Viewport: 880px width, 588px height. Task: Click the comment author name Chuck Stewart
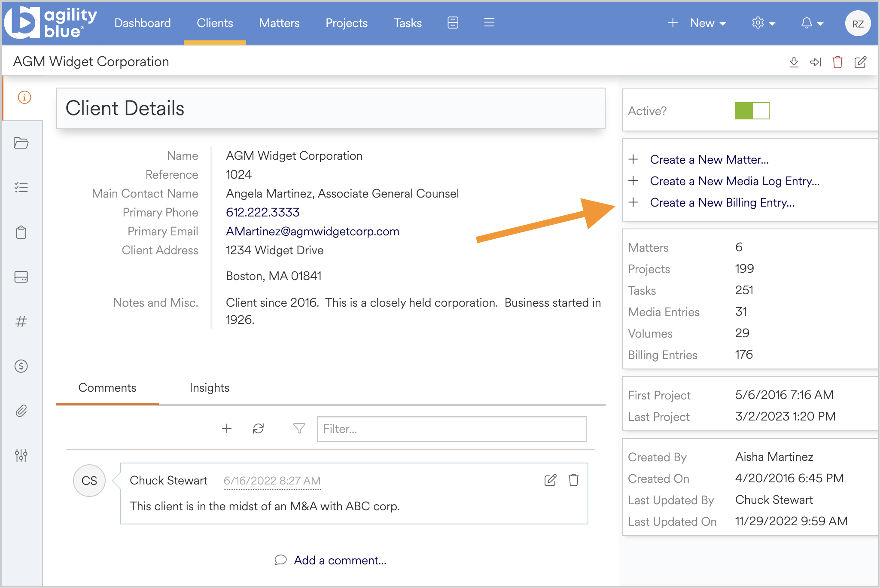[168, 480]
